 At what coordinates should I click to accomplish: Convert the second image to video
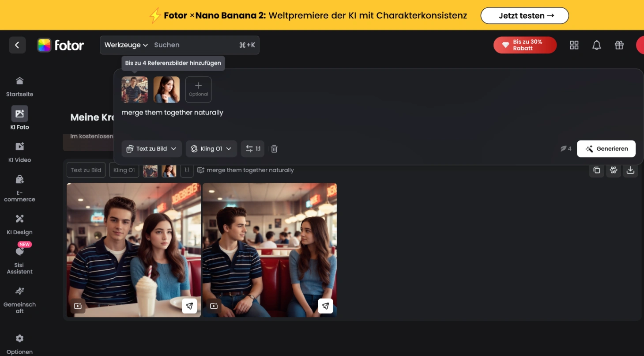pyautogui.click(x=214, y=306)
